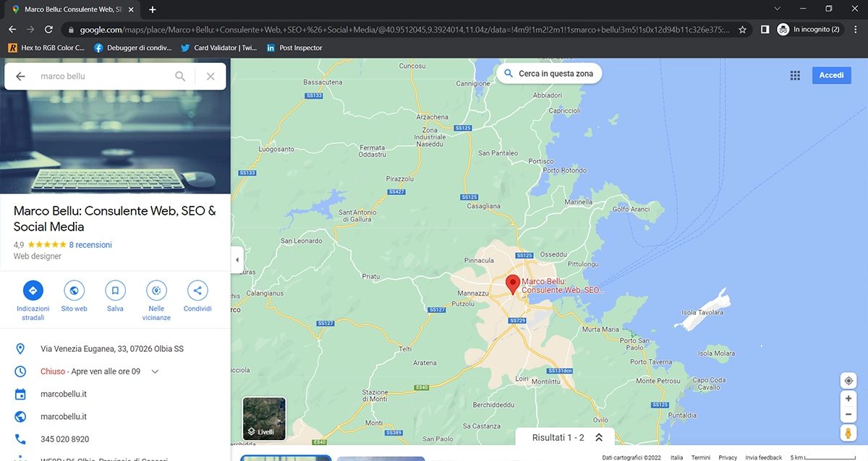Click the address location pin icon

[20, 349]
